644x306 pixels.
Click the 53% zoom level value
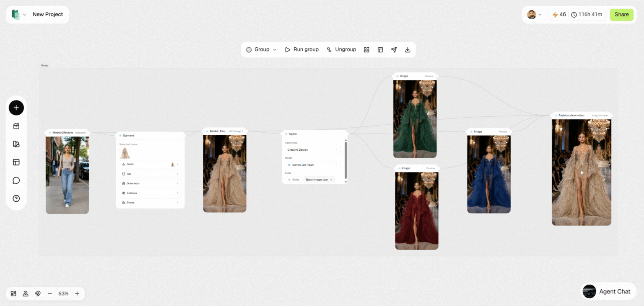tap(63, 293)
